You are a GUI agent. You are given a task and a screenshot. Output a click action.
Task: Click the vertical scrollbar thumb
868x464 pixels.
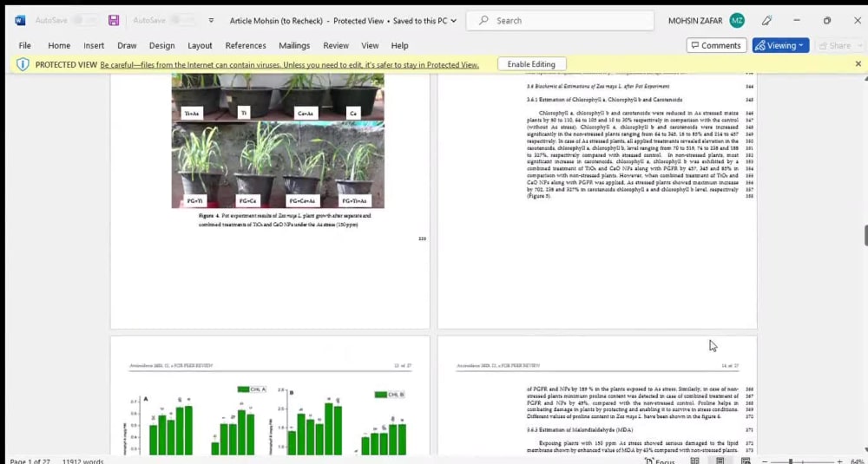coord(865,236)
